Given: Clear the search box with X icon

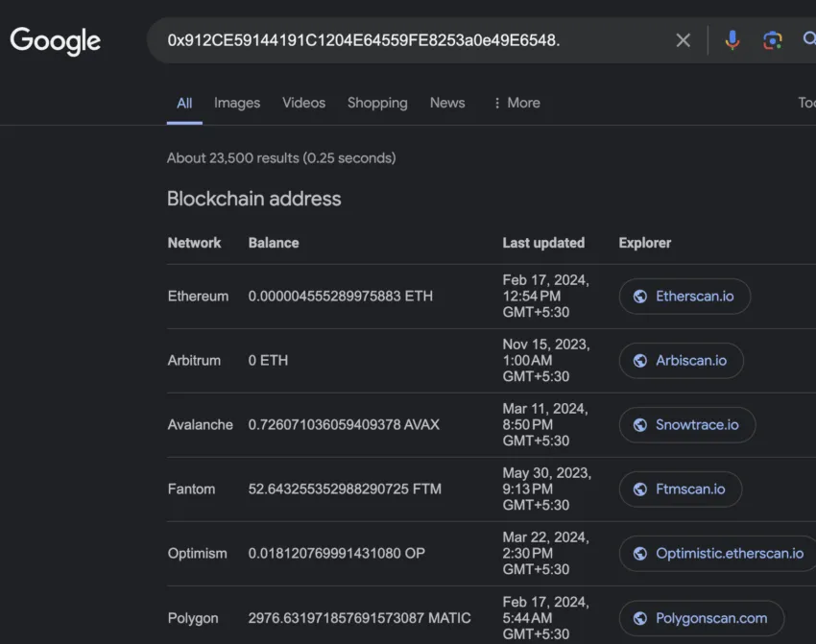Looking at the screenshot, I should (x=683, y=40).
